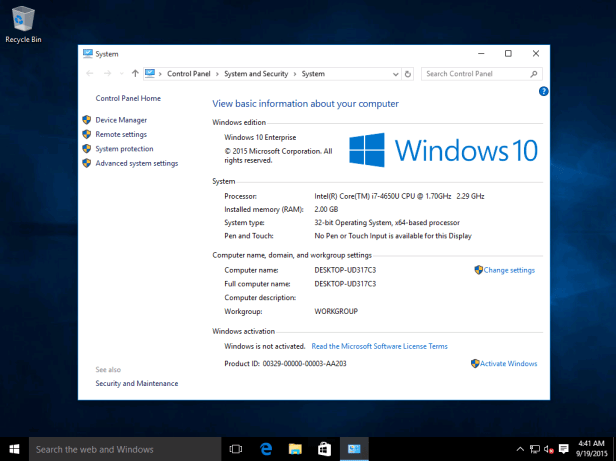Select 'System and Security' in breadcrumb

(x=257, y=73)
